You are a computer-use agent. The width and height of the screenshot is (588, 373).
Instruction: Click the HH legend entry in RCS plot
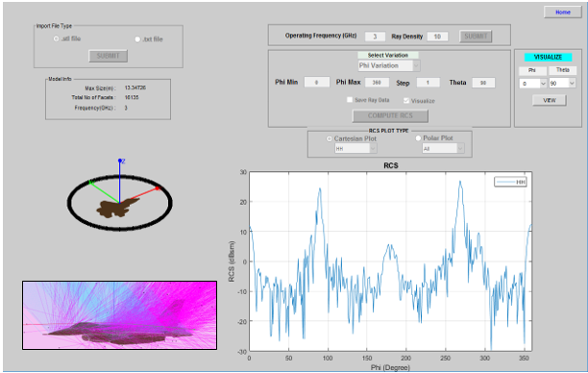[x=511, y=182]
